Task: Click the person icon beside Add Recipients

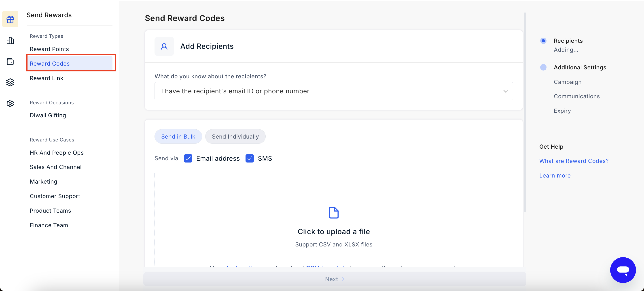Action: pyautogui.click(x=164, y=46)
